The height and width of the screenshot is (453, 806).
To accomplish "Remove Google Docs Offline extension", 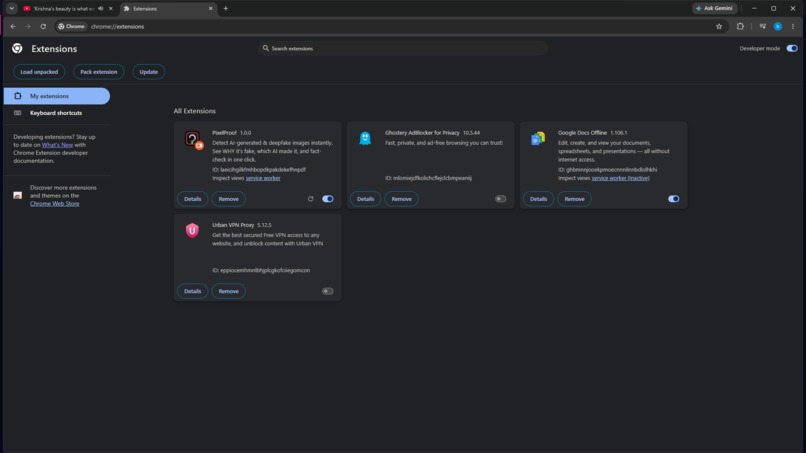I will point(574,199).
